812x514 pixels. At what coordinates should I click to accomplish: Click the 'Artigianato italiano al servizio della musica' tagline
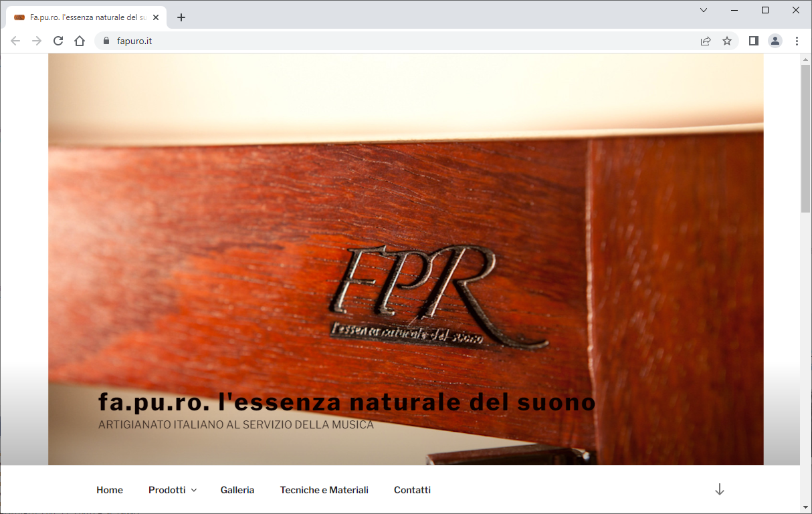[236, 424]
